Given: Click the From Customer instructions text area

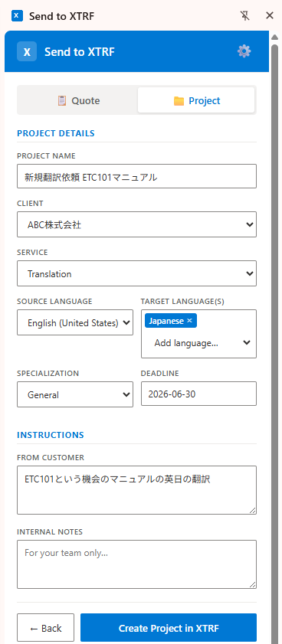Looking at the screenshot, I should point(136,489).
